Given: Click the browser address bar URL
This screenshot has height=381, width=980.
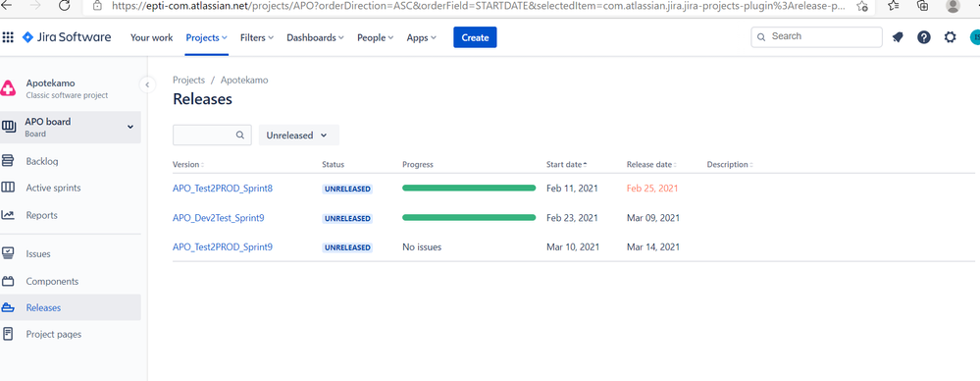Looking at the screenshot, I should click(479, 6).
